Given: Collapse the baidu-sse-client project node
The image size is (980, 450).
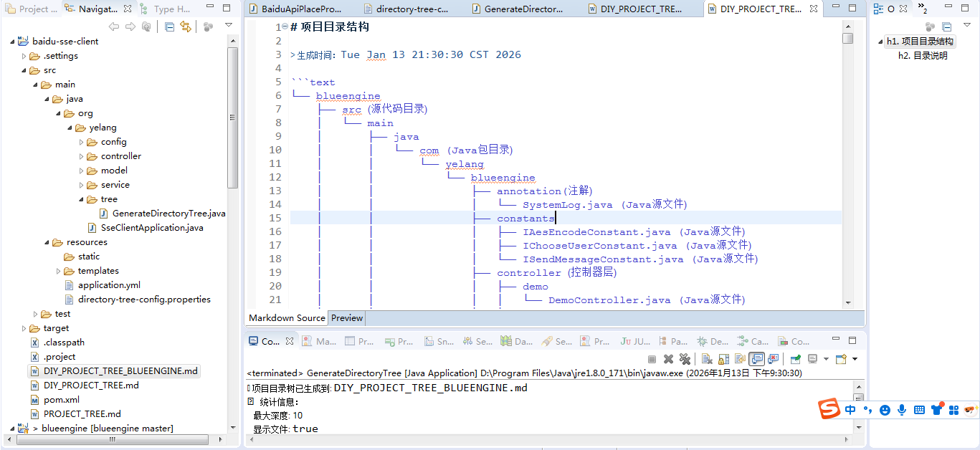Looking at the screenshot, I should pos(12,42).
